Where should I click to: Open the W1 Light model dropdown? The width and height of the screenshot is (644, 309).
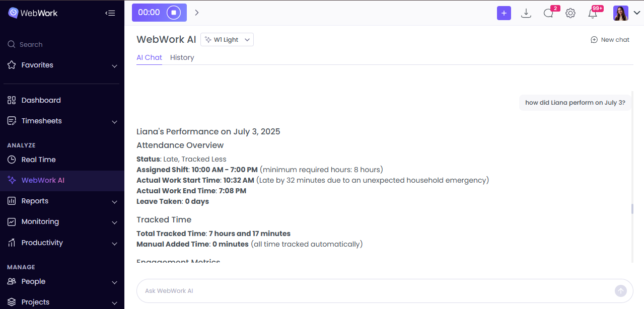(227, 39)
